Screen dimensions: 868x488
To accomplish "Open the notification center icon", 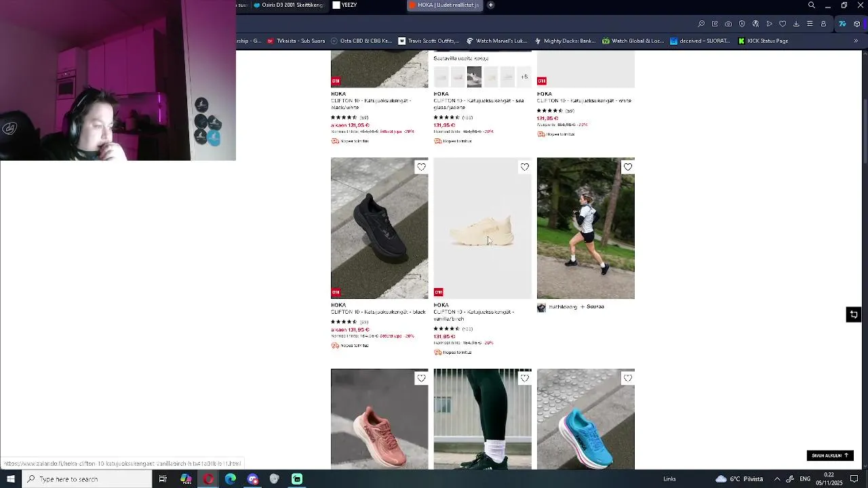I will pos(854,479).
